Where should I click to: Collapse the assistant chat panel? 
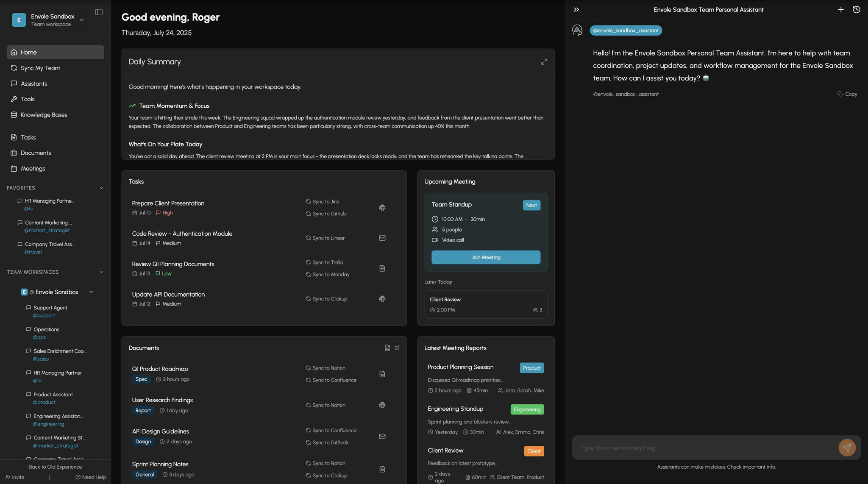pyautogui.click(x=576, y=10)
